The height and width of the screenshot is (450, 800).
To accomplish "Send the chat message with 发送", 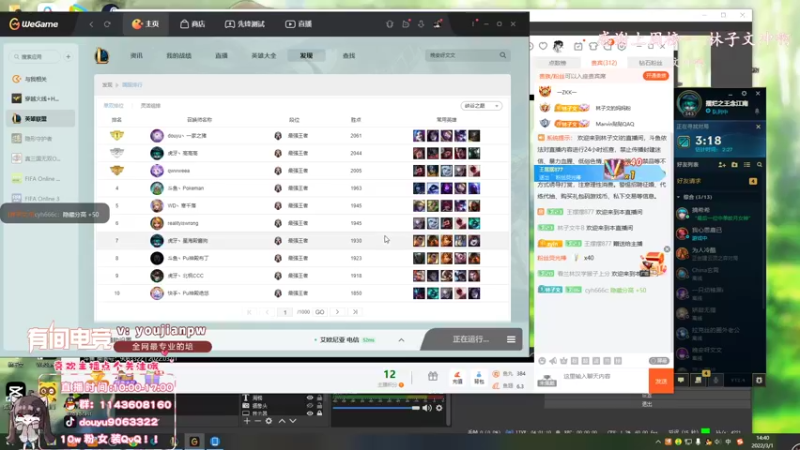I will [661, 381].
